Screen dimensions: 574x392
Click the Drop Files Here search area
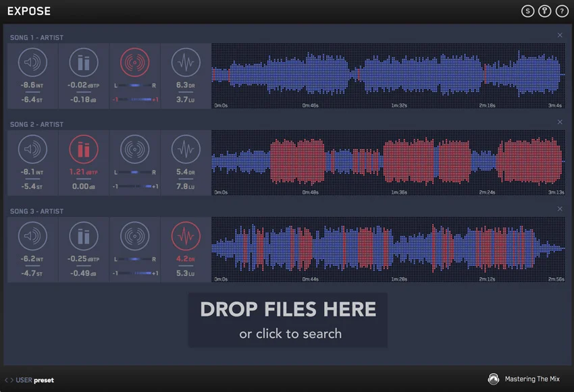tap(288, 320)
